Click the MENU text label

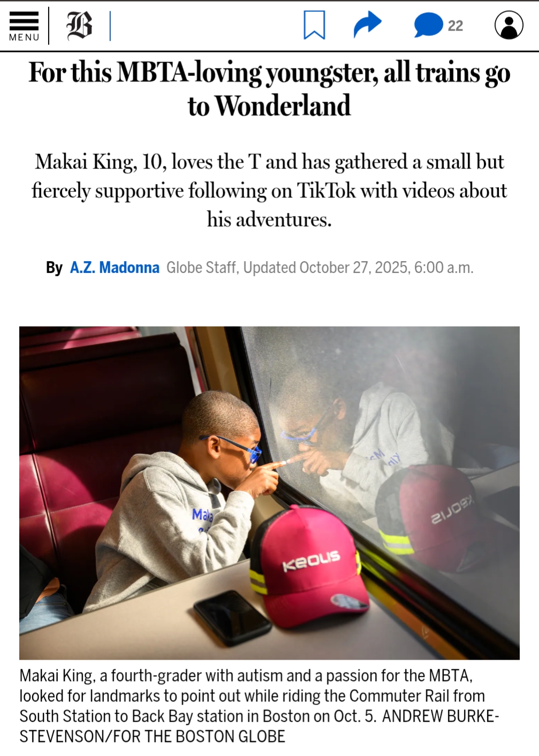[x=24, y=37]
